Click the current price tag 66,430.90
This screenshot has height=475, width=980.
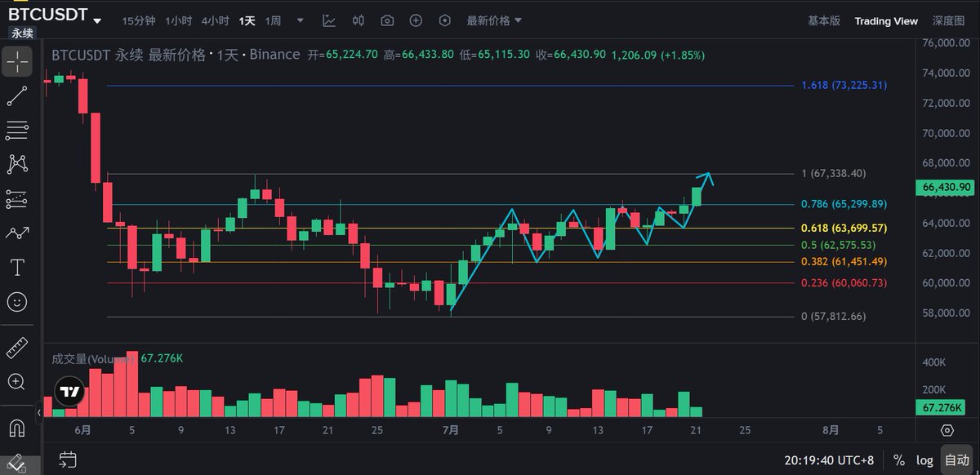(x=947, y=187)
